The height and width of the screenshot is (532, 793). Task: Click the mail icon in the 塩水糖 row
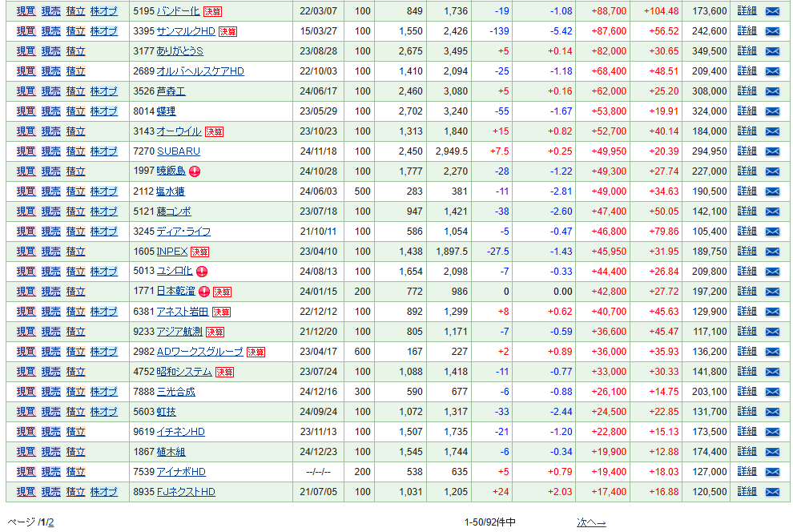pyautogui.click(x=772, y=191)
